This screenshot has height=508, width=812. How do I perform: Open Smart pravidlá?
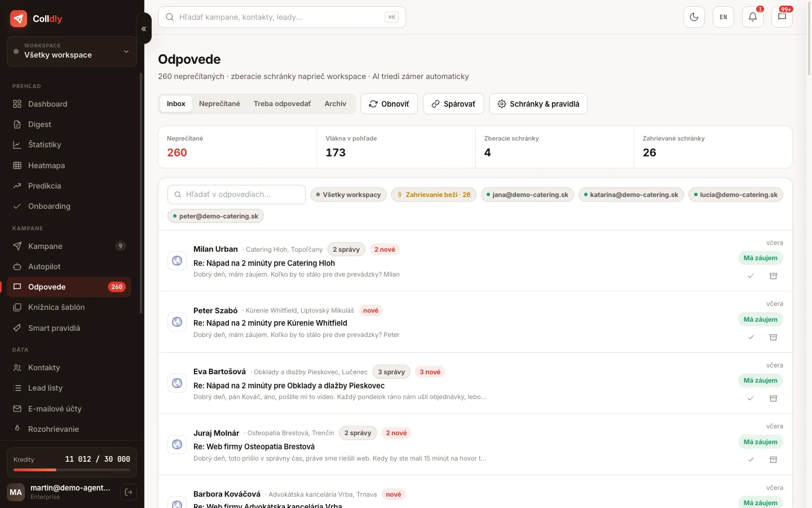[x=69, y=328]
